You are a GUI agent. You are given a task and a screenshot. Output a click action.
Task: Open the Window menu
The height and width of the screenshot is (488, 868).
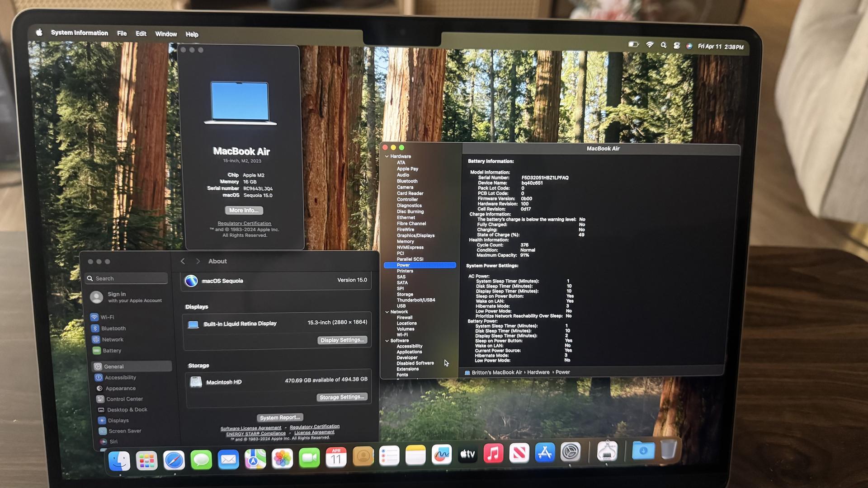[166, 34]
